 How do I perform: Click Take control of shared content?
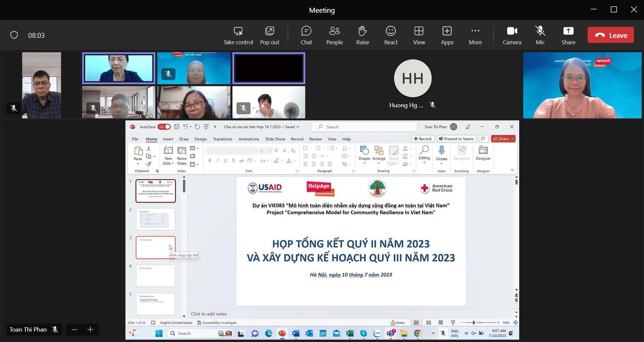(238, 35)
